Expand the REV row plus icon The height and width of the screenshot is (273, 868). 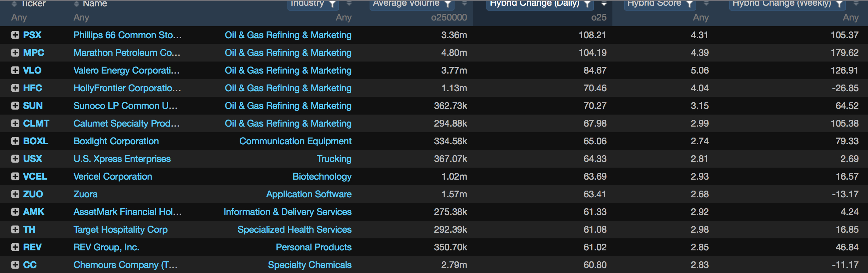(x=15, y=247)
